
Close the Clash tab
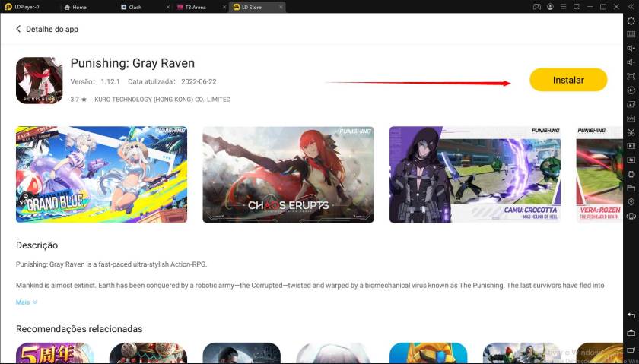coord(168,8)
